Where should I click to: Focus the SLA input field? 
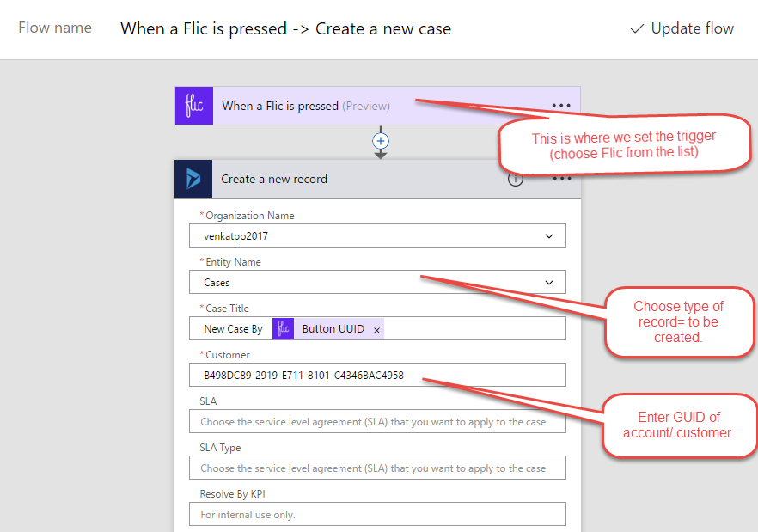point(377,422)
